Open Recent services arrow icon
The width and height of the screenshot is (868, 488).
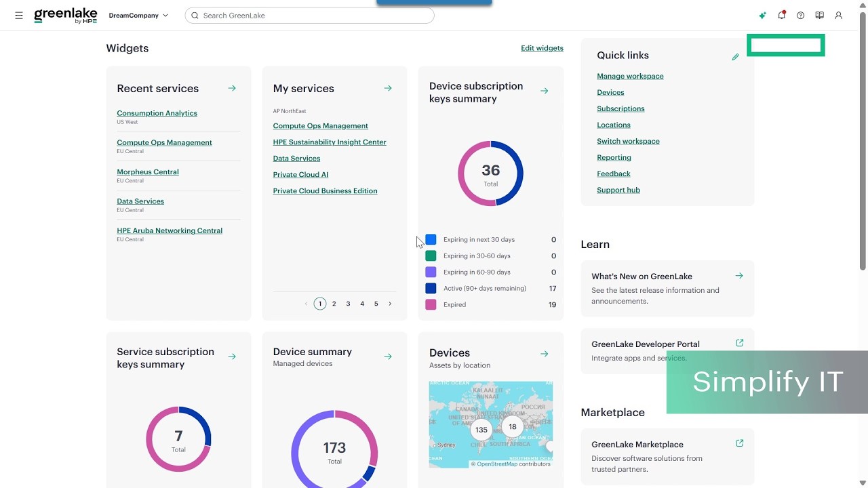tap(232, 88)
